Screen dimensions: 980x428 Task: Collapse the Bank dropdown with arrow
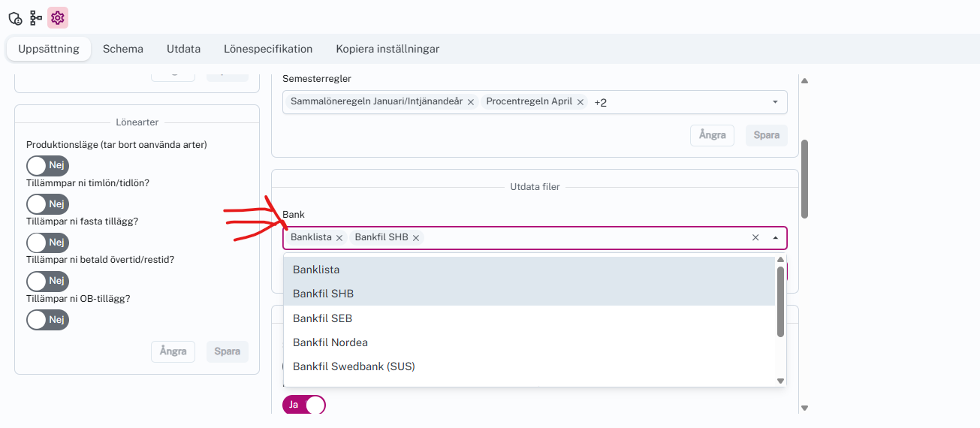(775, 237)
